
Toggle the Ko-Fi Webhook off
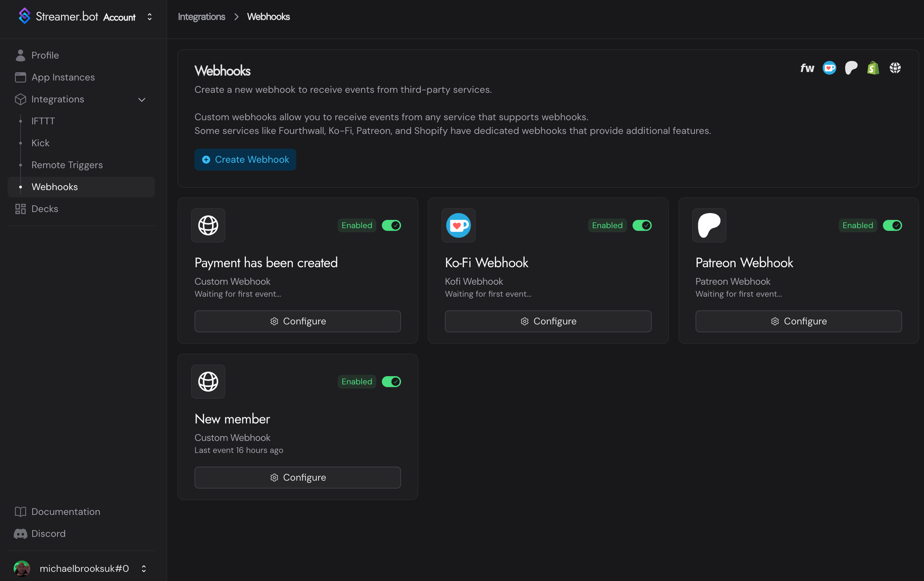click(x=642, y=226)
